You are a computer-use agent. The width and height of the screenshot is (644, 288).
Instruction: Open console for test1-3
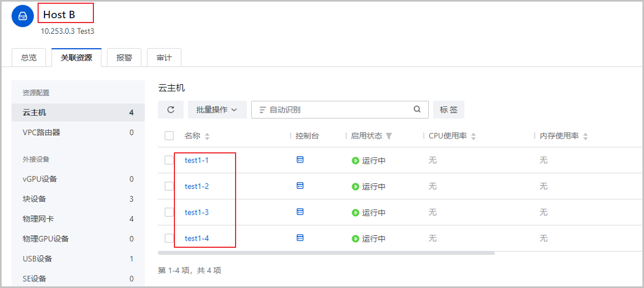click(300, 212)
